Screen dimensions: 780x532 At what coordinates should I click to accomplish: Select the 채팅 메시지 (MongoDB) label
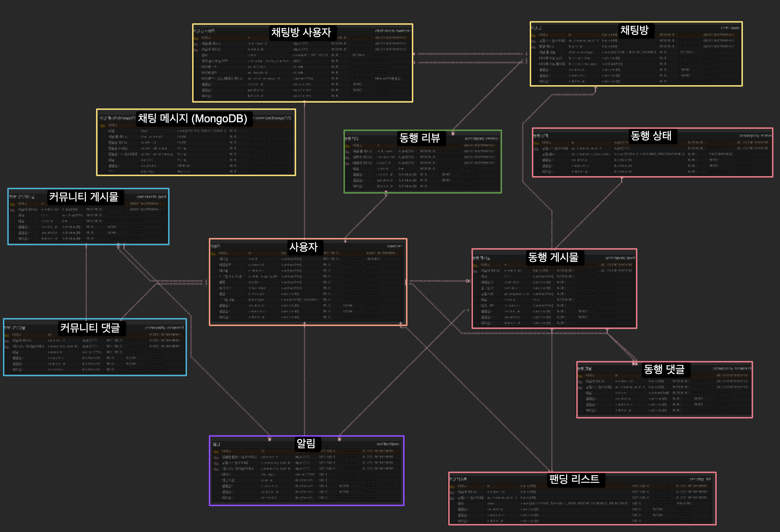pos(192,118)
